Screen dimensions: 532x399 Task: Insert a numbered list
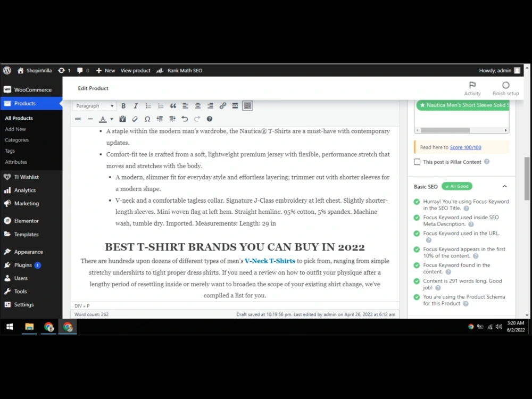tap(161, 106)
